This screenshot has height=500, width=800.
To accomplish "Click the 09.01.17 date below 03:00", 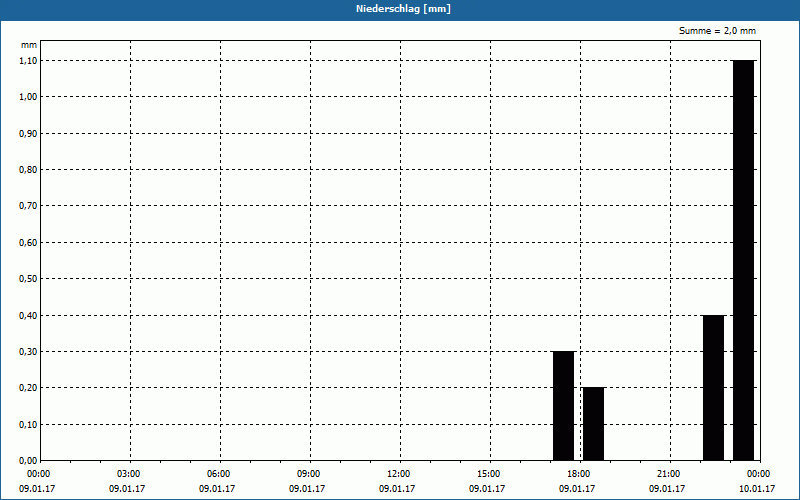I will [127, 489].
